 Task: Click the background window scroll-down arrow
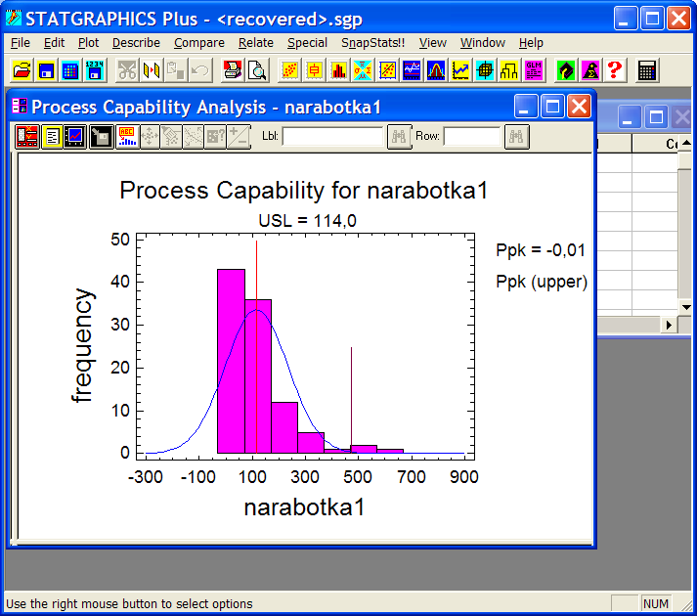coord(686,307)
